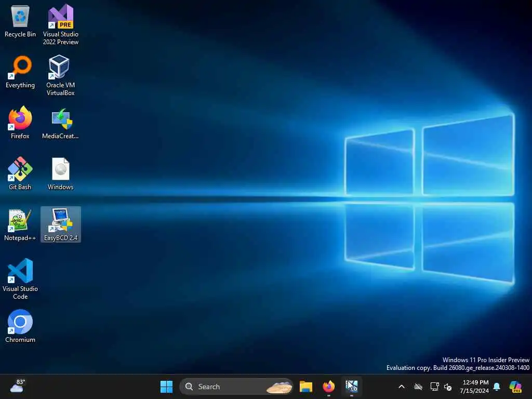Select the Chromium desktop shortcut
This screenshot has height=399, width=532.
(x=20, y=326)
